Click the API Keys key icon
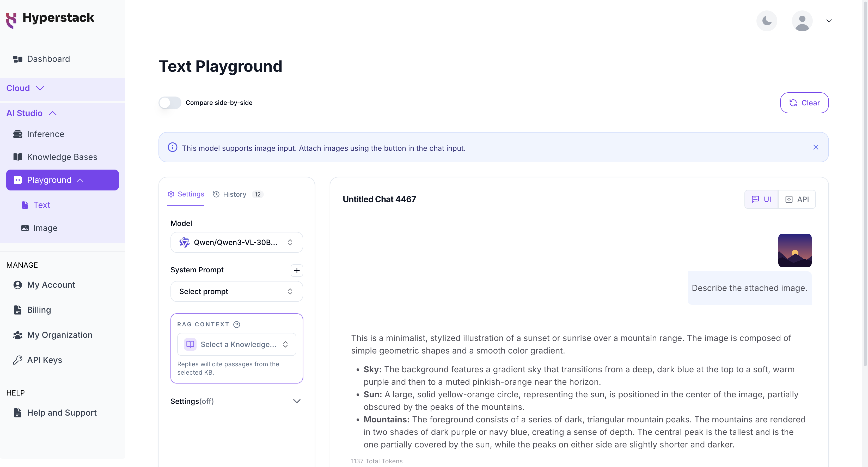Image resolution: width=868 pixels, height=467 pixels. point(17,360)
